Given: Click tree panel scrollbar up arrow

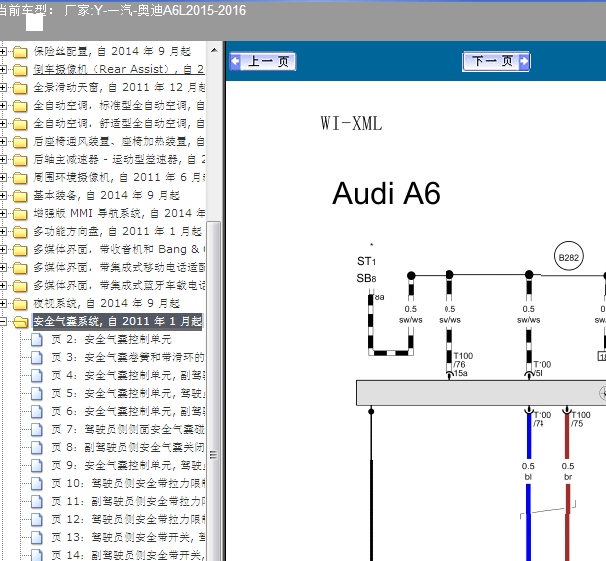Looking at the screenshot, I should [x=214, y=50].
